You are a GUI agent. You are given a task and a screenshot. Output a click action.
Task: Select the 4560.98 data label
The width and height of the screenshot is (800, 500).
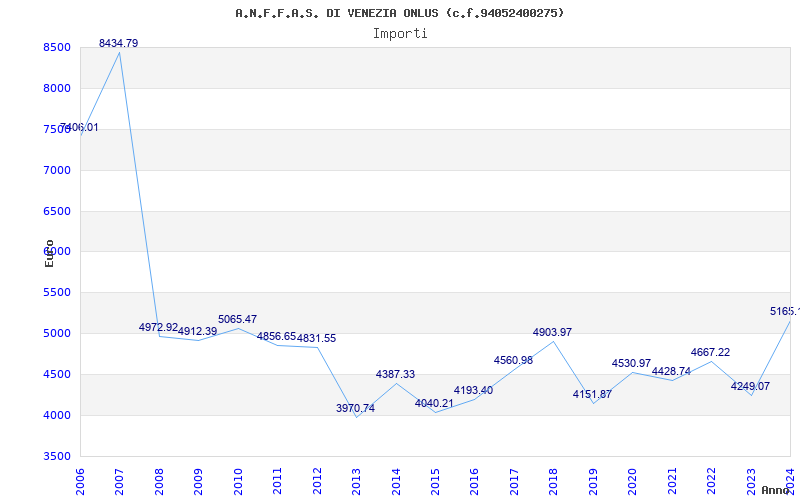coord(513,360)
